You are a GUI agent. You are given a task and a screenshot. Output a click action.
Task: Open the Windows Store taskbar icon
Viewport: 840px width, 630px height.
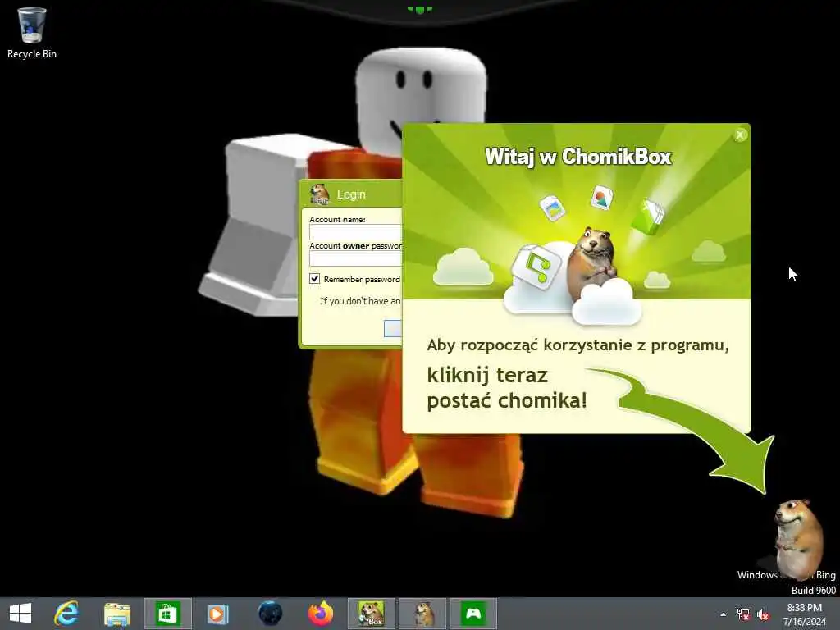click(x=167, y=614)
